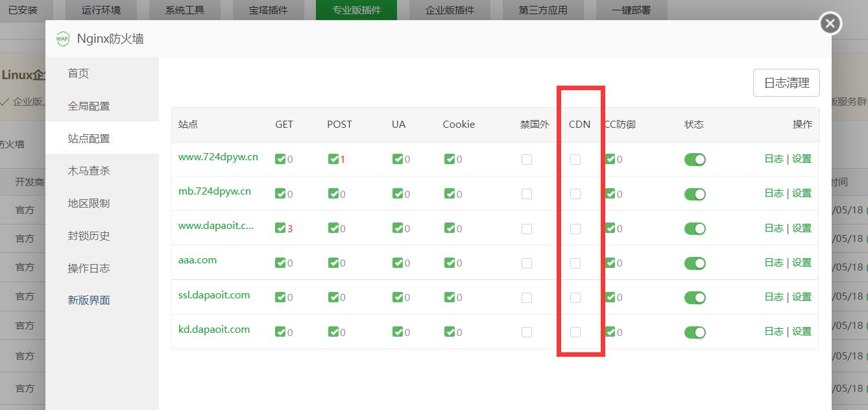Open 首页 in the firewall sidebar

pos(78,73)
